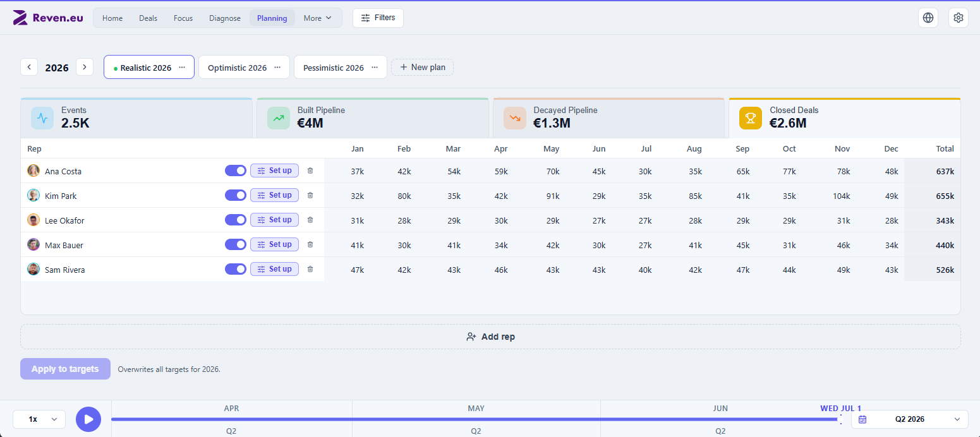
Task: Create a New plan
Action: coord(422,67)
